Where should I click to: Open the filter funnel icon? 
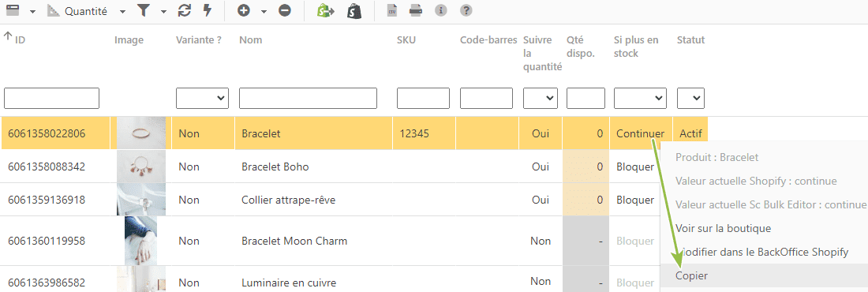click(x=144, y=10)
